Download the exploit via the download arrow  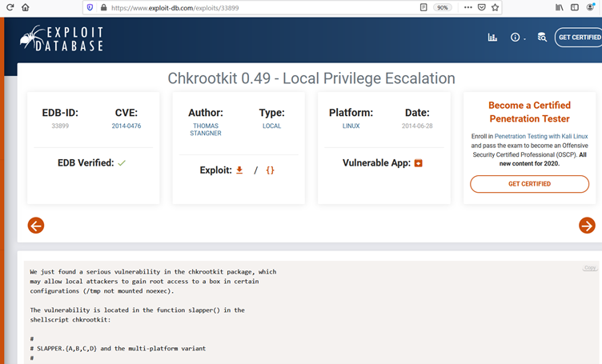[x=239, y=170]
